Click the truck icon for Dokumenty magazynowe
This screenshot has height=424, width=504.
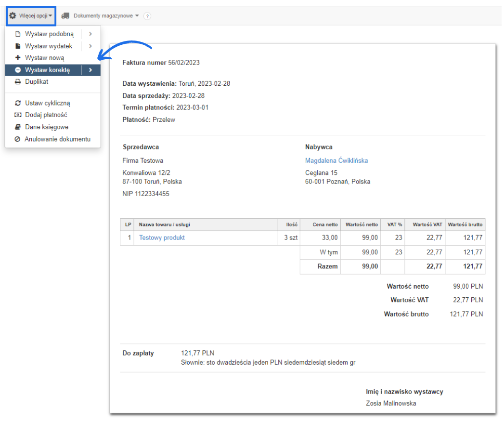(65, 16)
